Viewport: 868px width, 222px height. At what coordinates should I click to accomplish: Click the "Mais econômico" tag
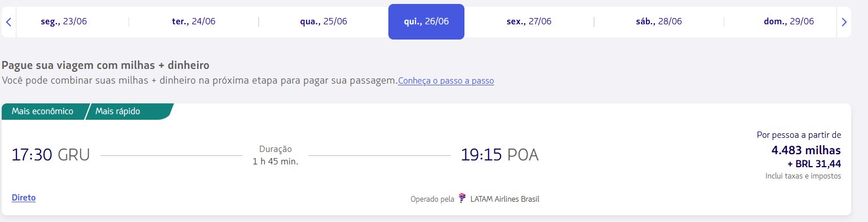point(43,111)
